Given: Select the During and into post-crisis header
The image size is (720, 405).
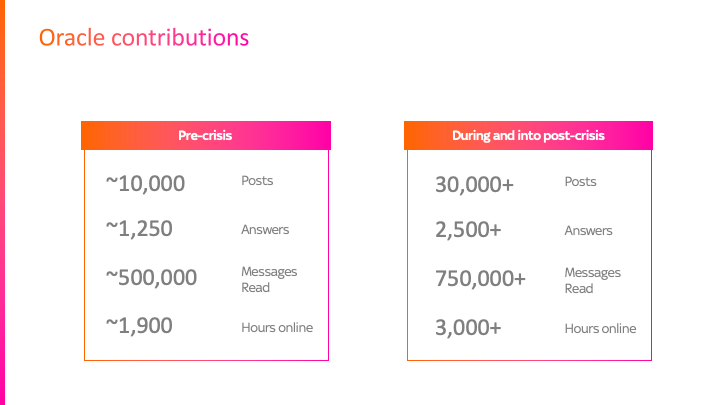Looking at the screenshot, I should pyautogui.click(x=528, y=135).
